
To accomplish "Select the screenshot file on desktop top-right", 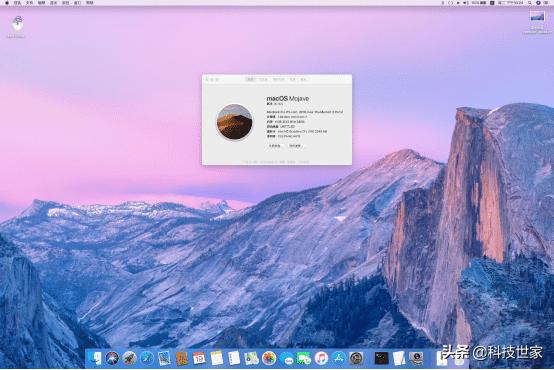I will (537, 16).
